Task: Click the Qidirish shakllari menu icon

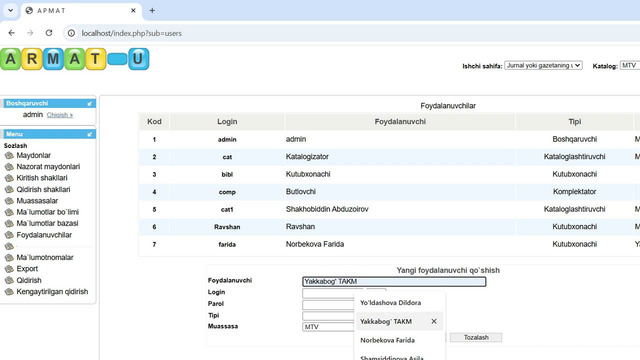Action: 9,189
